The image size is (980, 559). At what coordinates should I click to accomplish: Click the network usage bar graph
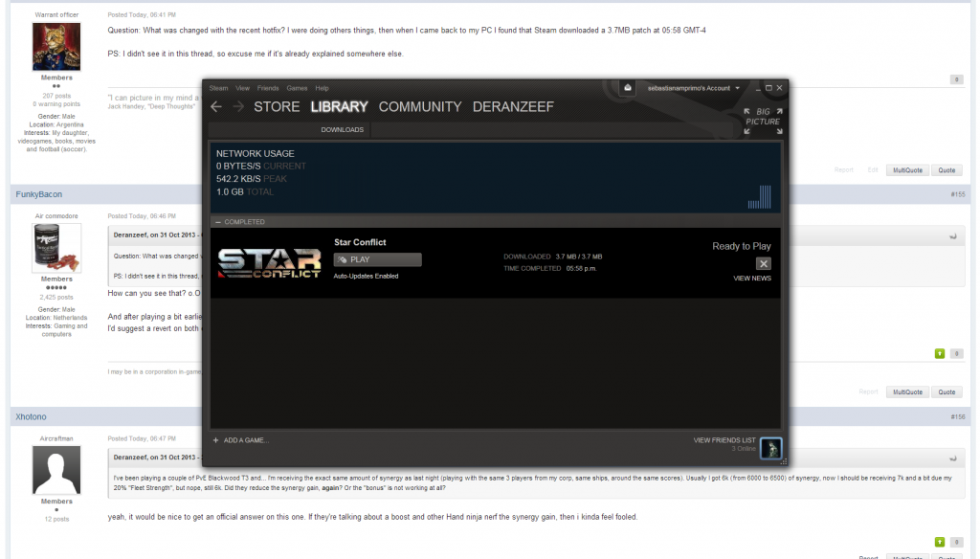click(759, 196)
